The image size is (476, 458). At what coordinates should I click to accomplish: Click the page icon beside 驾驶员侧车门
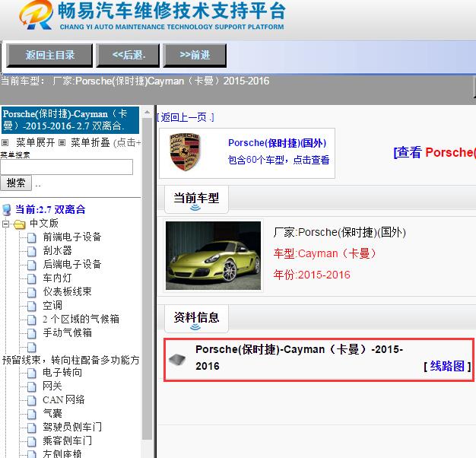(32, 428)
